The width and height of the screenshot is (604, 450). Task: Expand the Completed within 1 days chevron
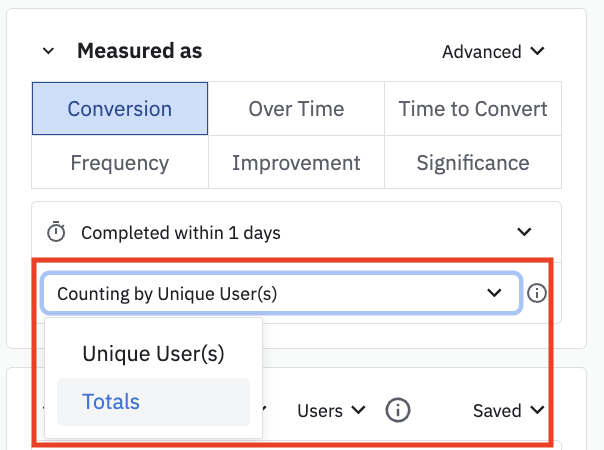click(x=524, y=232)
